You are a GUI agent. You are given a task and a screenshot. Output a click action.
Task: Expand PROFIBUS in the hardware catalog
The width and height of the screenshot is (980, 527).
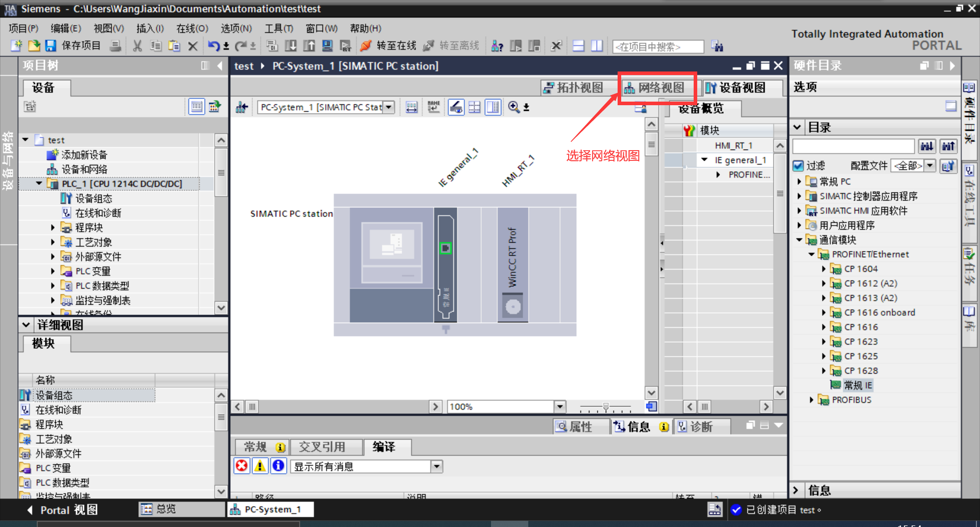(x=813, y=400)
